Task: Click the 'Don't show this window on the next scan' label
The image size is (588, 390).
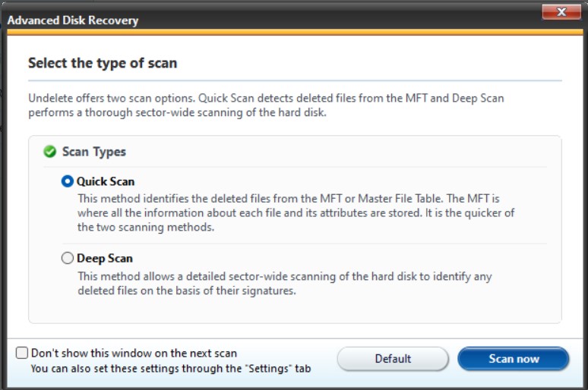Action: [134, 353]
